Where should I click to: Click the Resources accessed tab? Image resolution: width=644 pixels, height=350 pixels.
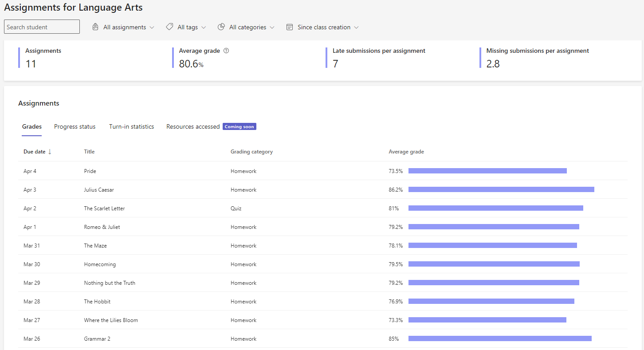point(193,126)
